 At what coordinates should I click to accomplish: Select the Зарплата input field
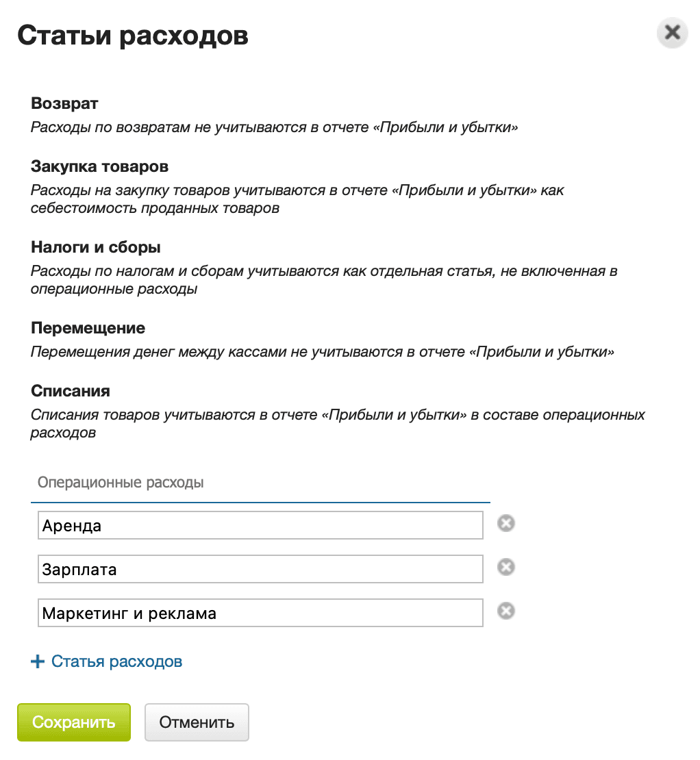tap(260, 569)
